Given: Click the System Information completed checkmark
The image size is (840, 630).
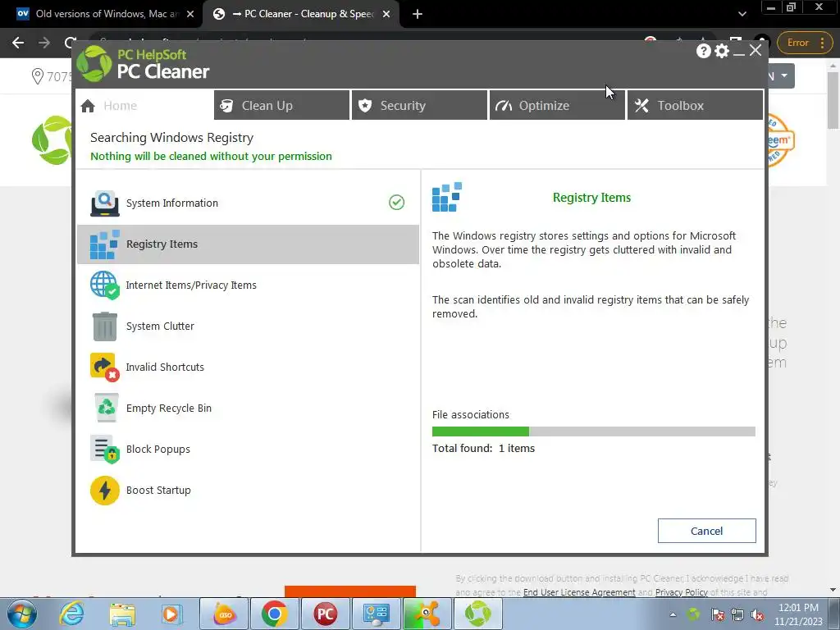Looking at the screenshot, I should click(x=396, y=203).
